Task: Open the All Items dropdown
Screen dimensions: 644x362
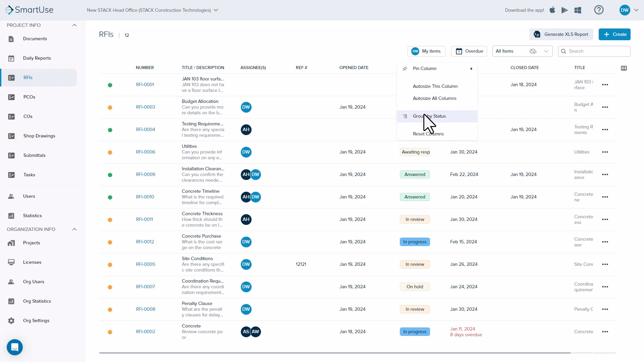Action: (x=546, y=51)
